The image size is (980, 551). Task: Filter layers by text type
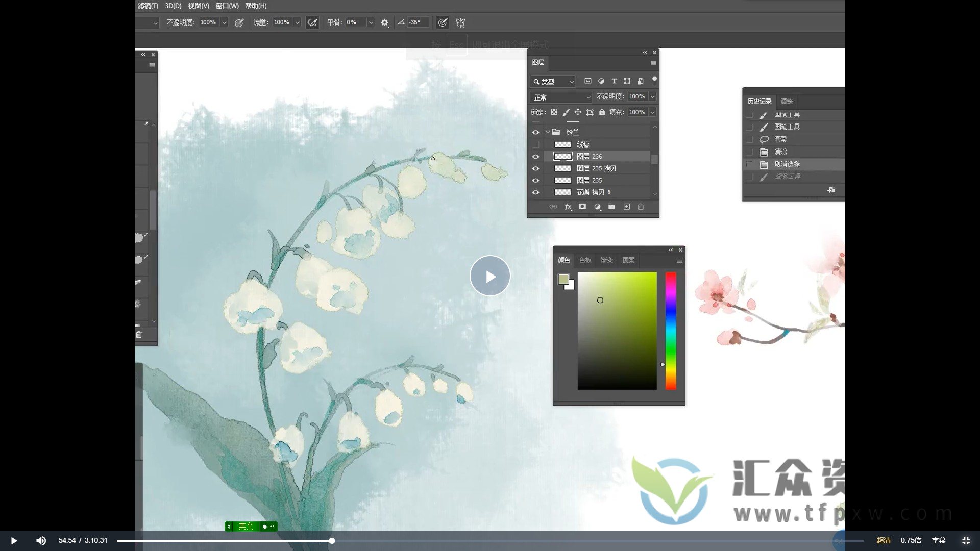tap(614, 81)
